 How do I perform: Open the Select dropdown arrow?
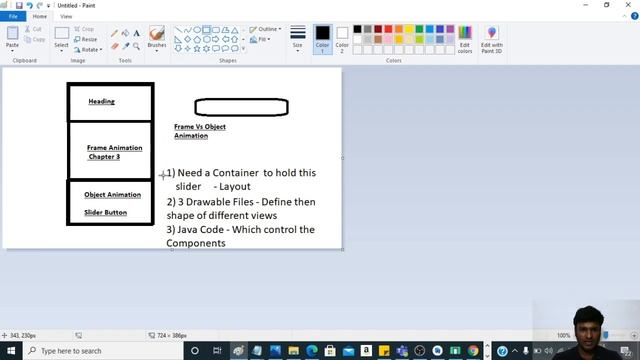(x=61, y=51)
